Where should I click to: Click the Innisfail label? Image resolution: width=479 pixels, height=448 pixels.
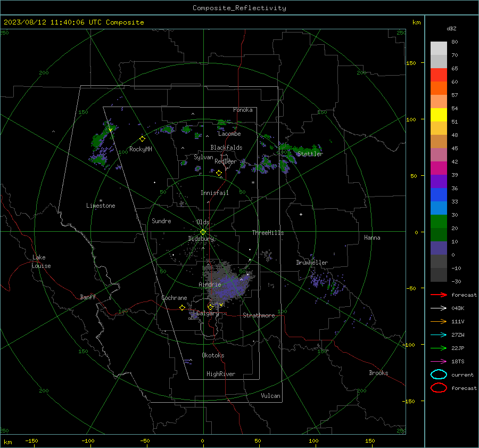[214, 193]
